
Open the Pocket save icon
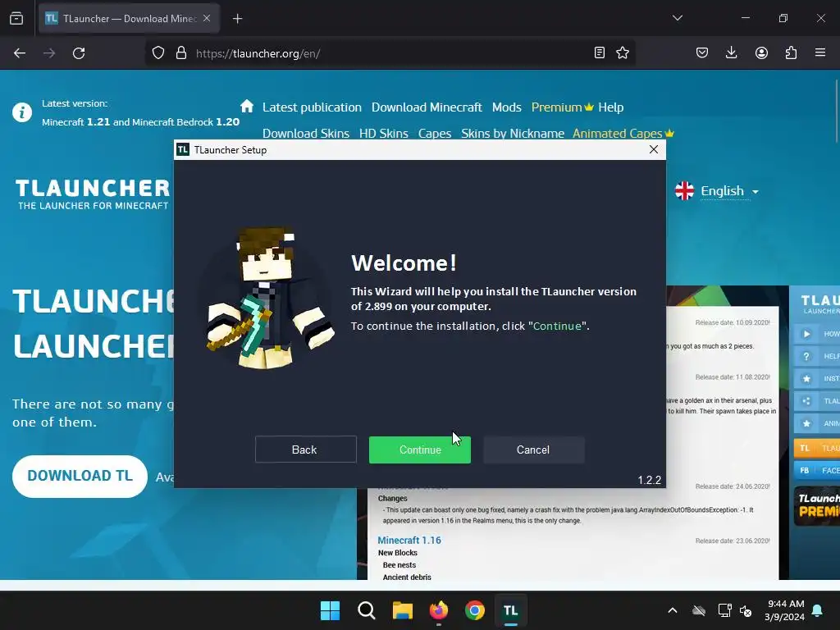(x=702, y=52)
